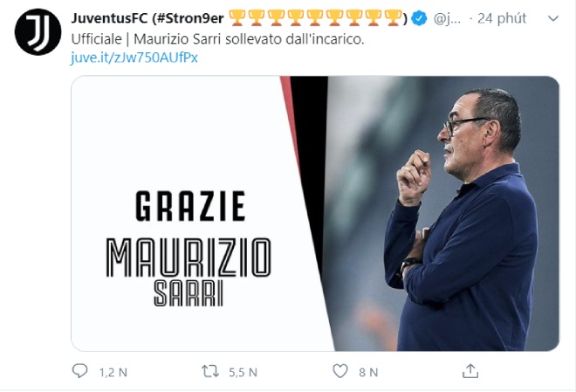
Task: Click the truncated @j... handle
Action: [x=444, y=18]
